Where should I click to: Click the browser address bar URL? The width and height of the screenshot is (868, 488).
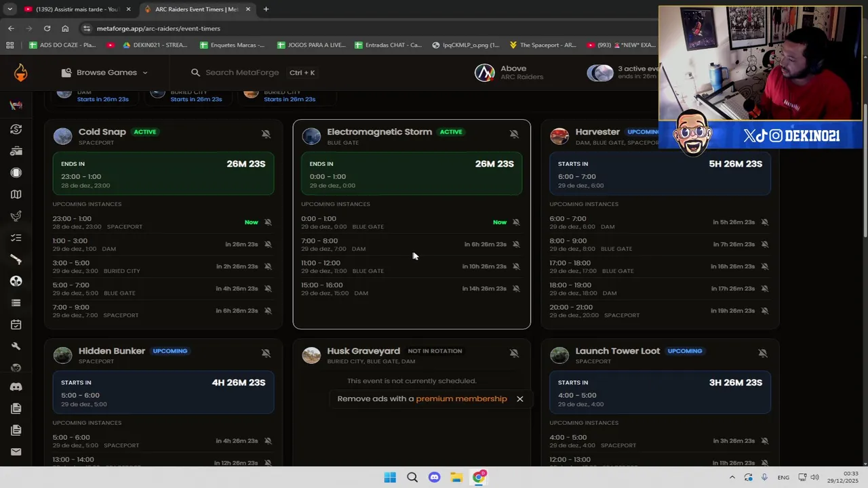point(159,28)
